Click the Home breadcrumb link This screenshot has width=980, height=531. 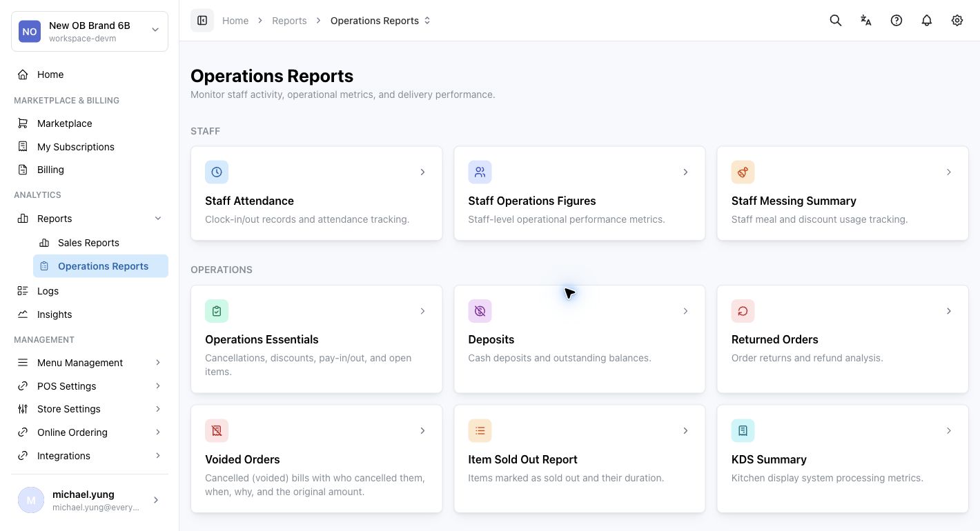235,21
